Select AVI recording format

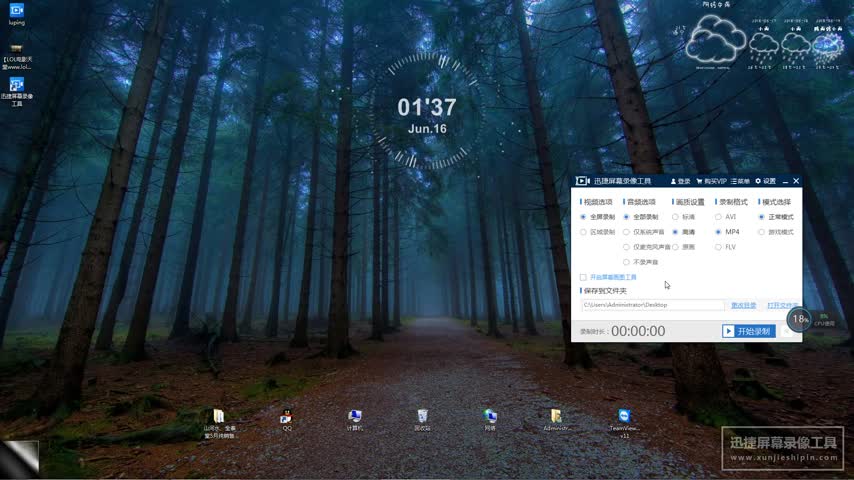point(725,217)
